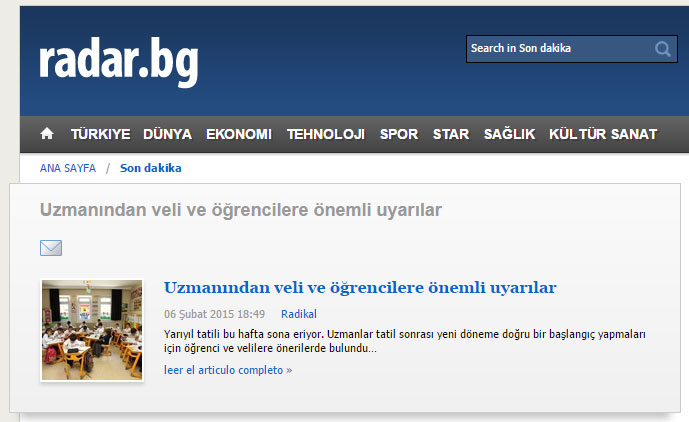Click the article summary 'Yarıyıl tatili bu hafta...'
The image size is (689, 422).
(405, 341)
